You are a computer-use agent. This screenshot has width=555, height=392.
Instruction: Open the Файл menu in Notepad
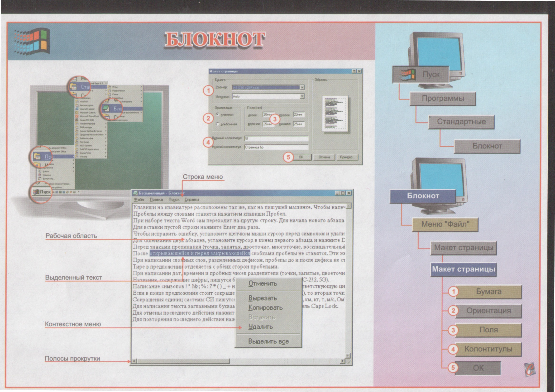139,199
